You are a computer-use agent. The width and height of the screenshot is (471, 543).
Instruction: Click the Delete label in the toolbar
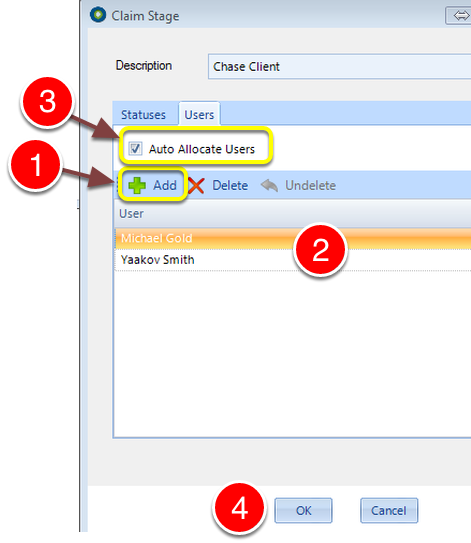point(230,185)
